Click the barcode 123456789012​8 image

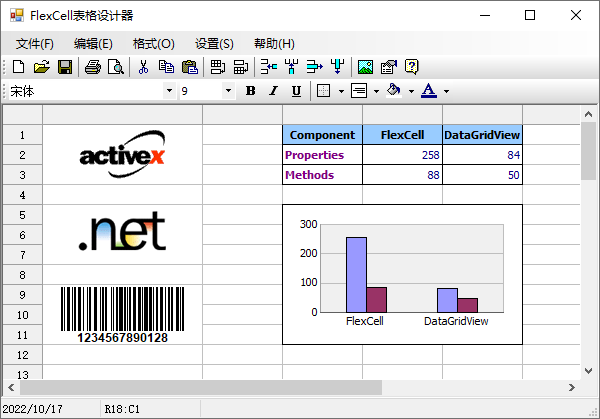(122, 315)
